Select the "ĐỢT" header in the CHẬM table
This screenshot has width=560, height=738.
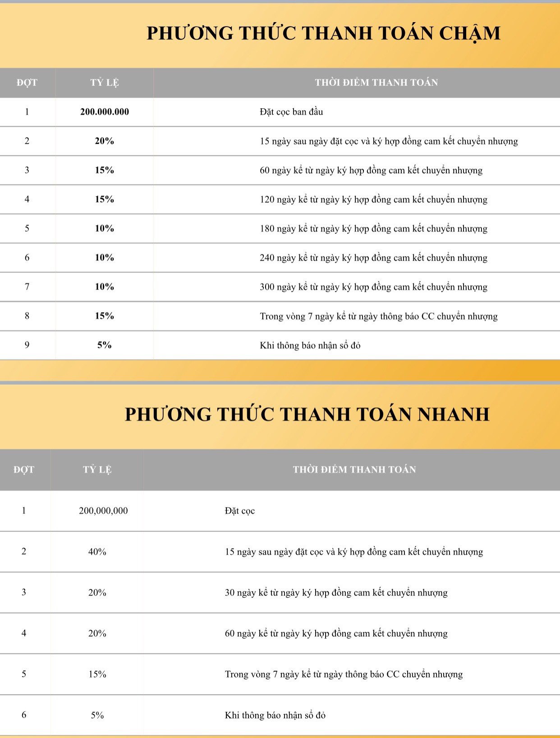tap(27, 83)
